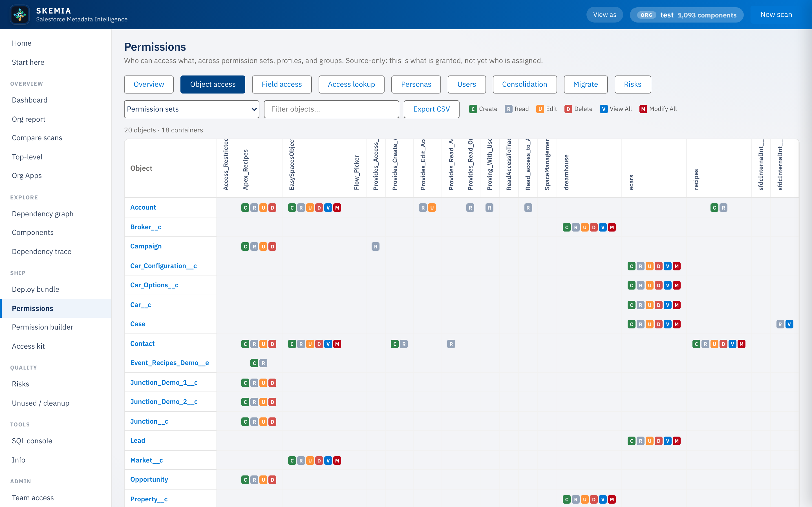
Task: Go to Dependency graph in sidebar
Action: (x=43, y=214)
